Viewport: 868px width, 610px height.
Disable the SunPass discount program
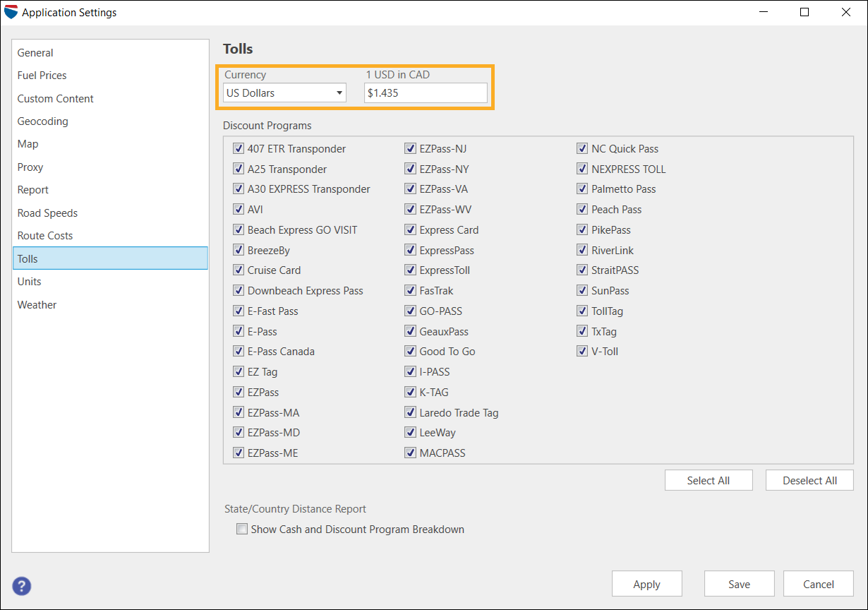click(x=582, y=290)
